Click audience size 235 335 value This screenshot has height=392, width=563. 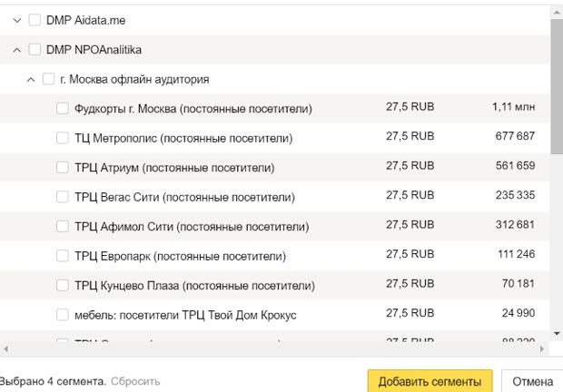515,195
